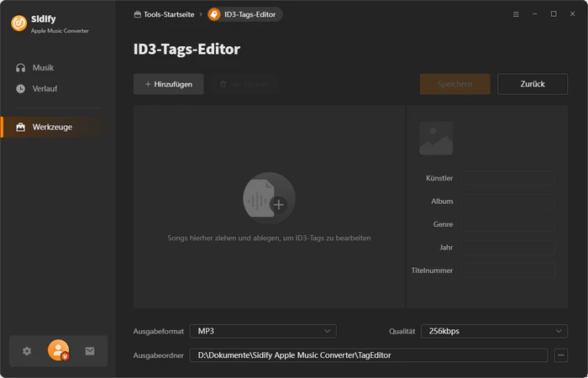Click the headphones icon beside Musik
The width and height of the screenshot is (588, 378).
click(21, 68)
